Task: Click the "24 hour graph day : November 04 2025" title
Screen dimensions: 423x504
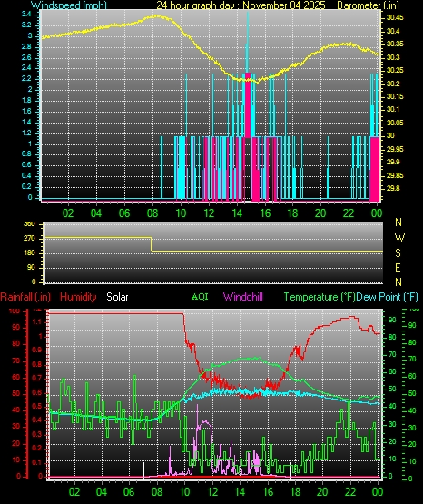Action: (x=241, y=5)
